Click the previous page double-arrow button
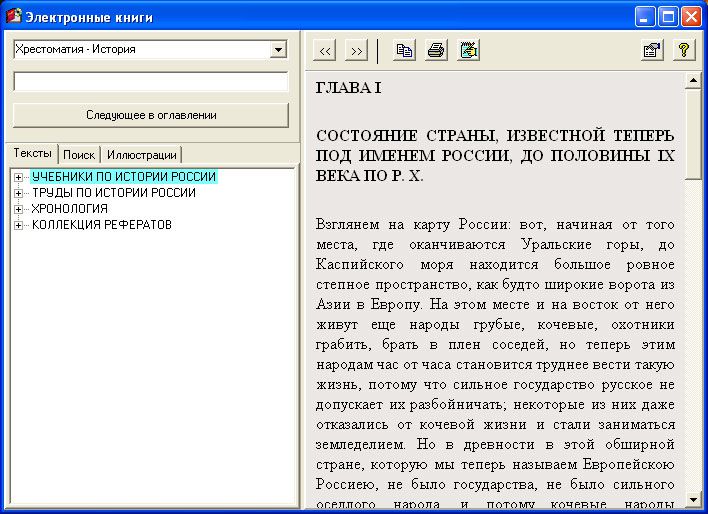The height and width of the screenshot is (514, 708). coord(325,50)
